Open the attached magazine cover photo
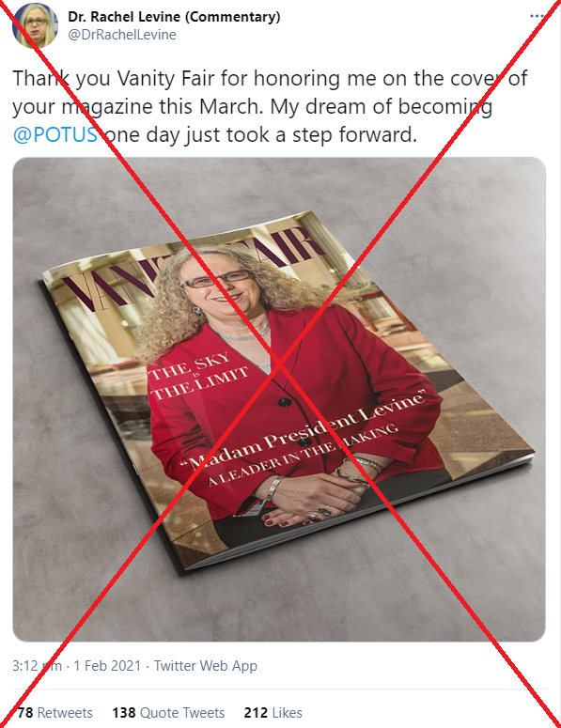 pos(279,399)
